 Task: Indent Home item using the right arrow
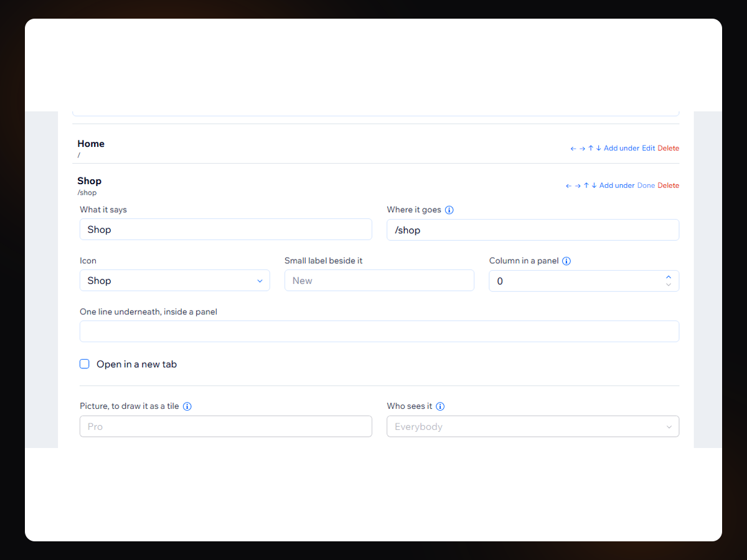(582, 148)
